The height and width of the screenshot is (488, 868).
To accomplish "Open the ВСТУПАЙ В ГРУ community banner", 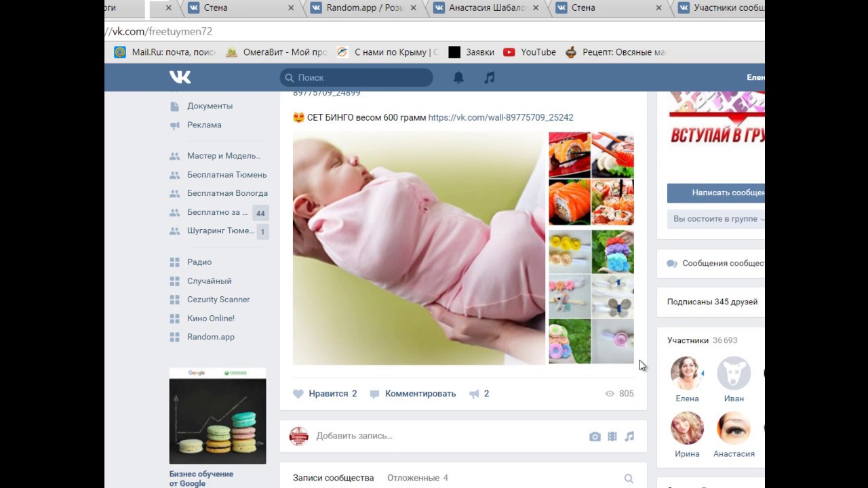I will (x=717, y=121).
